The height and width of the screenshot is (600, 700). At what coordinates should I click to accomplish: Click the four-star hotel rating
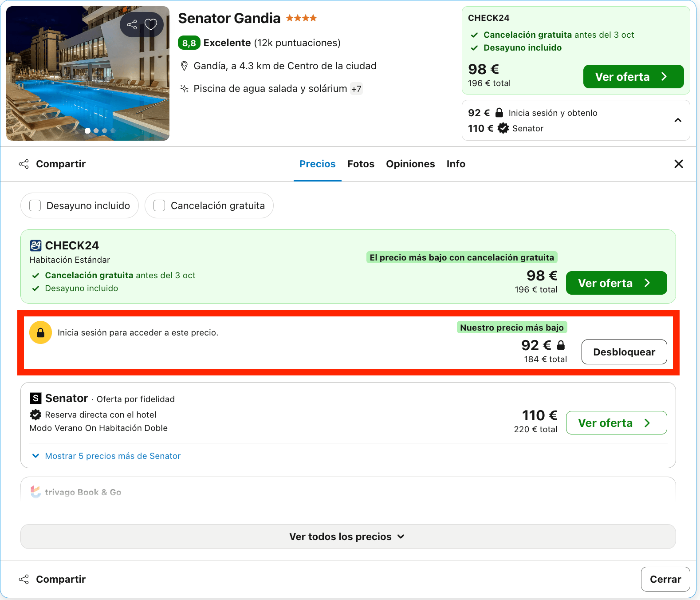pos(301,18)
